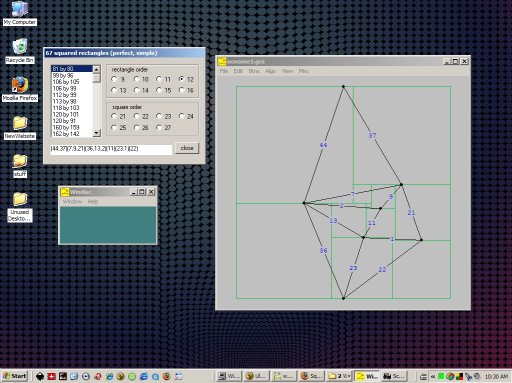Expand the grouped folders taskbar button arrow
The width and height of the screenshot is (512, 383).
(348, 376)
